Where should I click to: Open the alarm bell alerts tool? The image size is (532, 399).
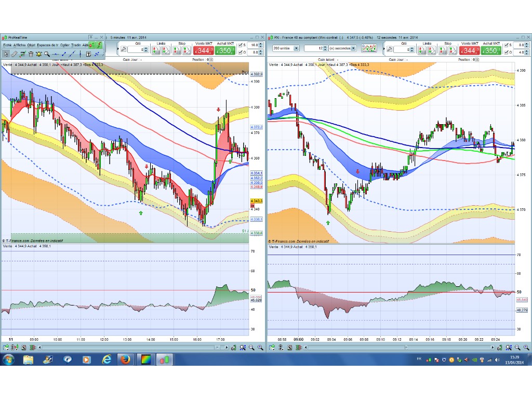click(38, 54)
